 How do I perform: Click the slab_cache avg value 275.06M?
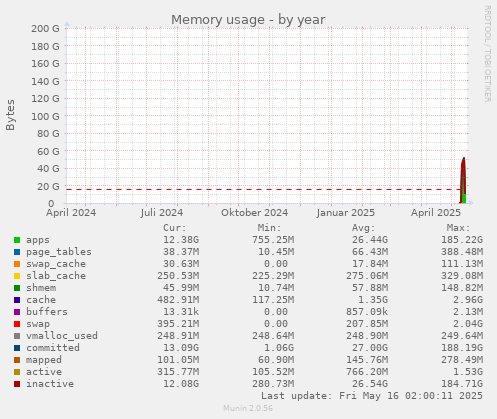pos(367,276)
